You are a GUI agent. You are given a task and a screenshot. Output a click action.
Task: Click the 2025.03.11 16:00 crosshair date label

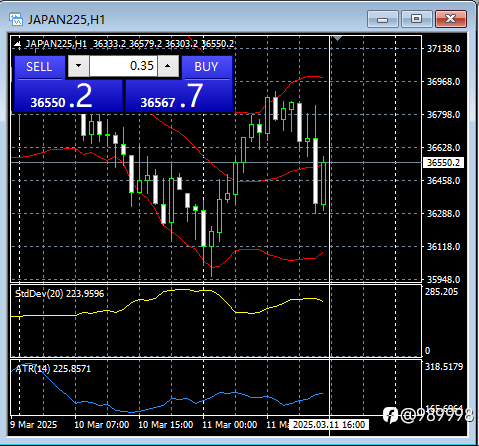[x=329, y=425]
